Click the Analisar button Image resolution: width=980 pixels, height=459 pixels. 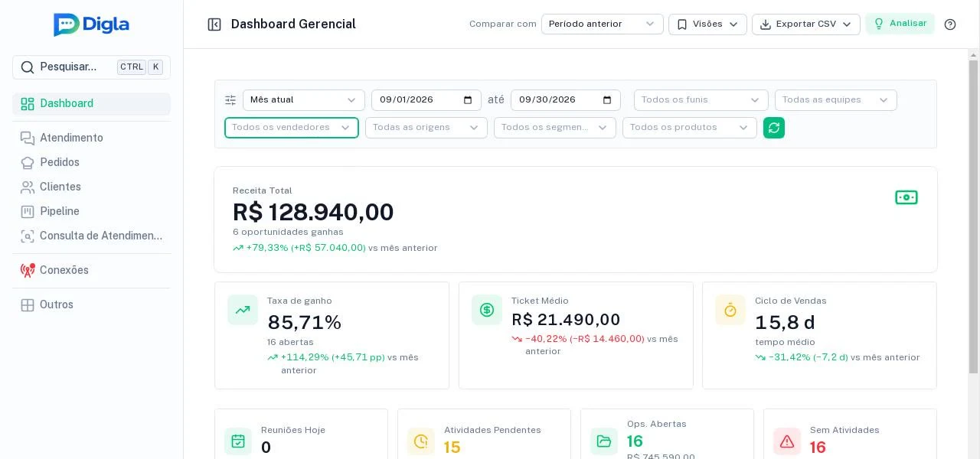900,24
